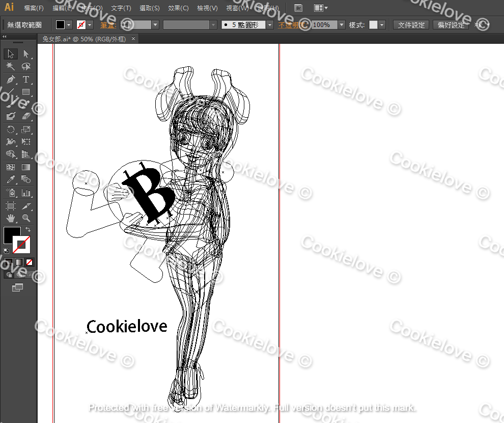Open the 不透明度 transparency panel link
The width and height of the screenshot is (504, 423).
point(293,25)
